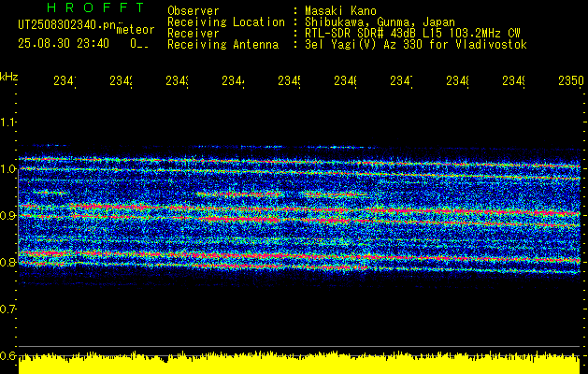Click the 'meteor' label under the file name
588x374 pixels.
coord(136,30)
